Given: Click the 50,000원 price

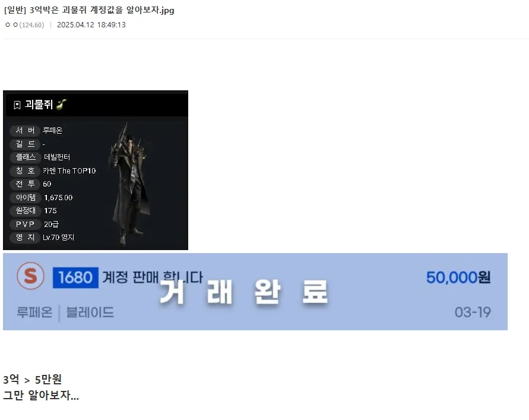Looking at the screenshot, I should [x=458, y=277].
